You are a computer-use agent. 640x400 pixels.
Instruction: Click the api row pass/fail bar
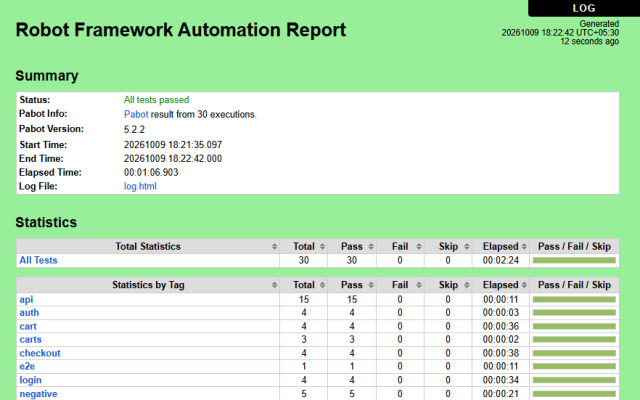(574, 300)
